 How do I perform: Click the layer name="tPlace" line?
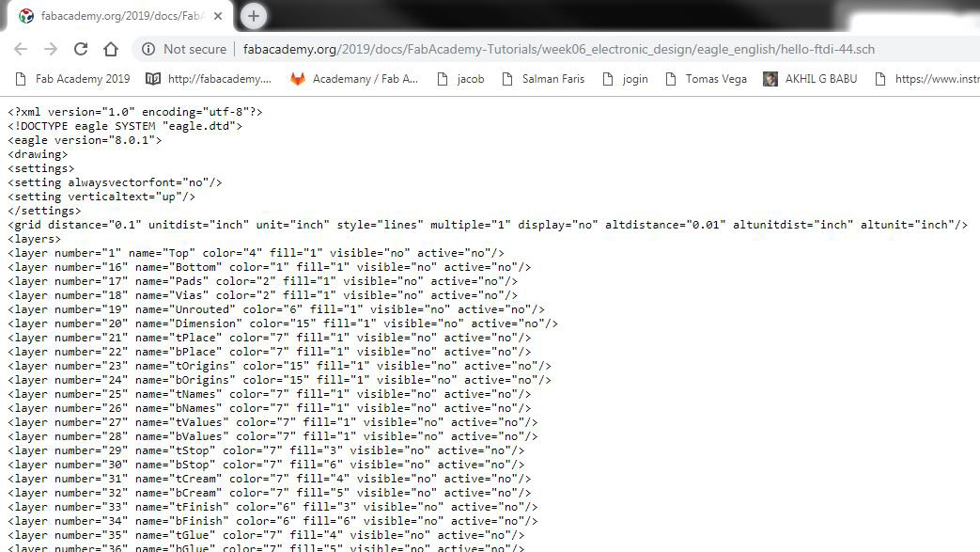pos(270,338)
